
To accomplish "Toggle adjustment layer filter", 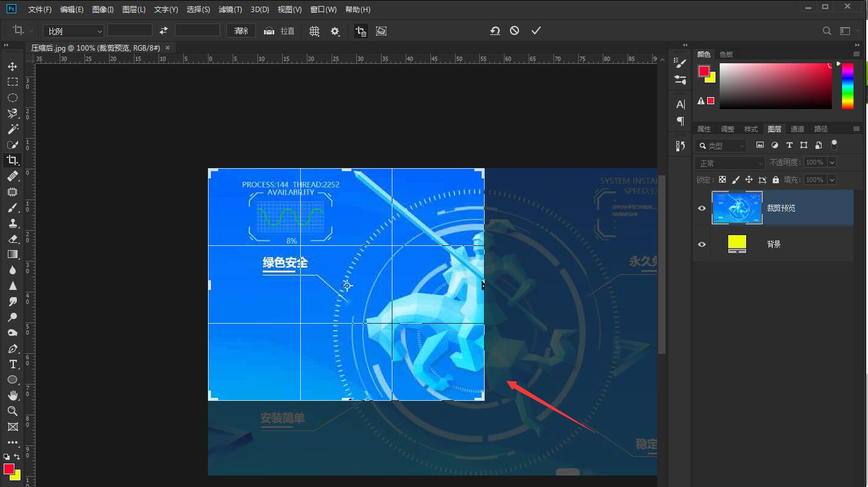I will click(x=775, y=145).
